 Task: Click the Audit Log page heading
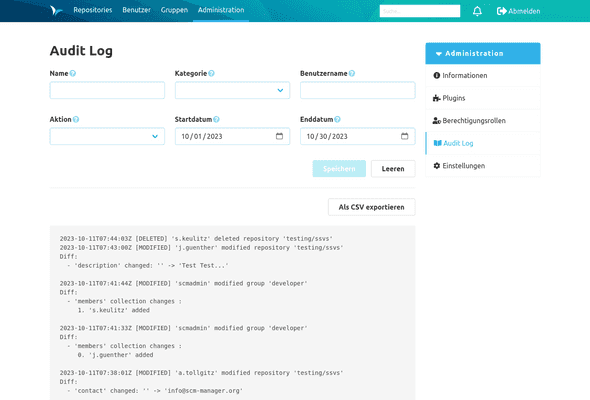coord(81,51)
